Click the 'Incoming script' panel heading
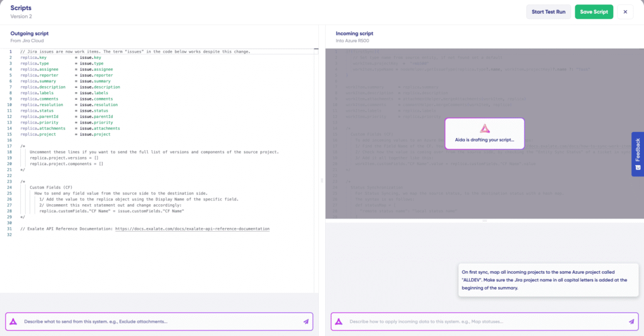 click(x=355, y=33)
